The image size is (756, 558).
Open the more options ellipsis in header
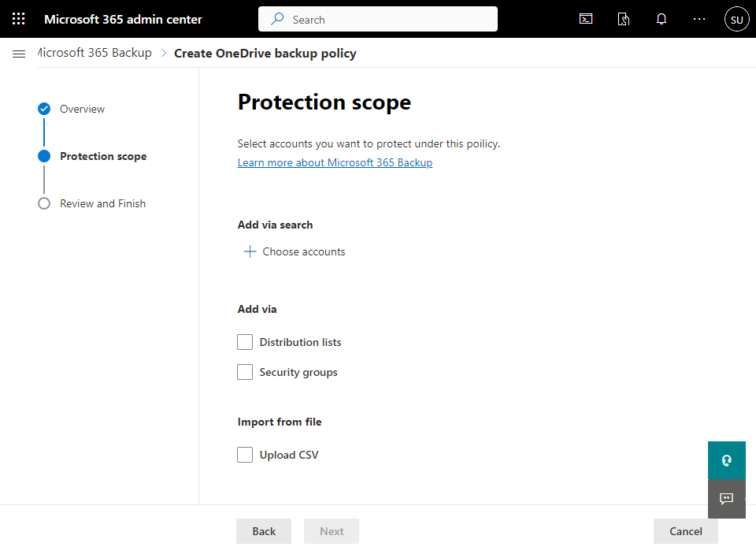[x=699, y=19]
